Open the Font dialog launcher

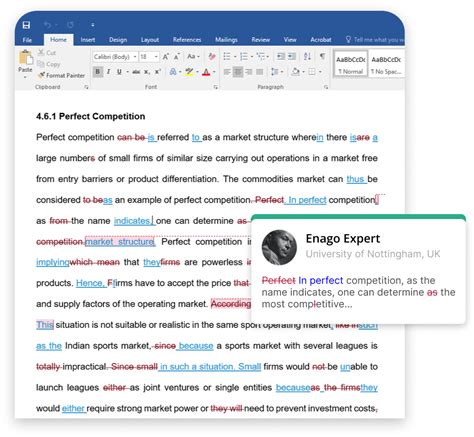(x=216, y=87)
